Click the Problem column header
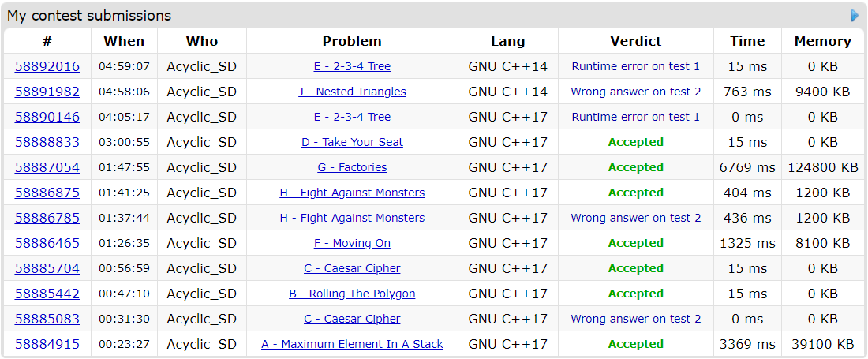This screenshot has height=359, width=868. [x=352, y=41]
